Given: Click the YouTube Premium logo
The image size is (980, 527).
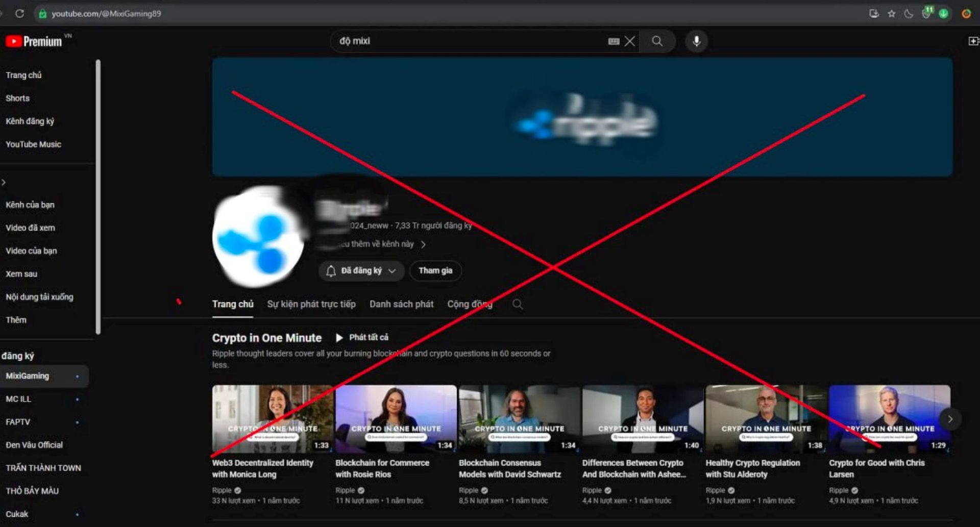Looking at the screenshot, I should [35, 41].
